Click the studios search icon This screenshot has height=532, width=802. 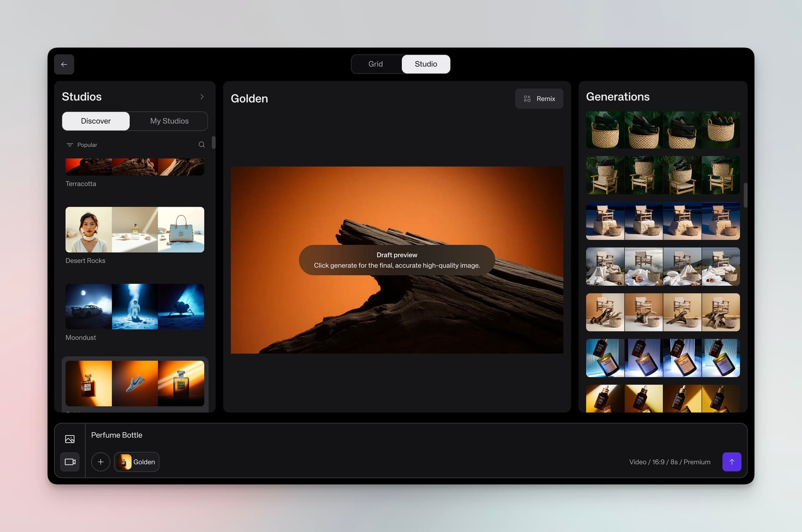click(202, 145)
